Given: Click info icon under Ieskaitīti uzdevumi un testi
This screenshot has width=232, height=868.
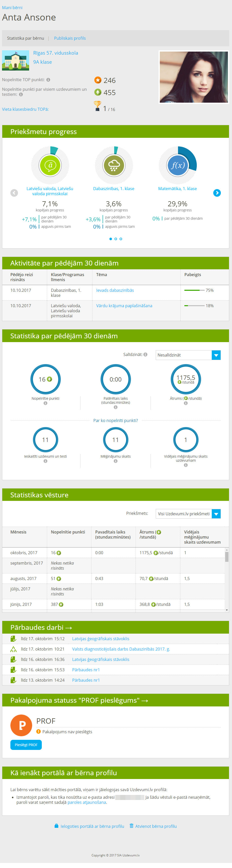Looking at the screenshot, I should 45,461.
